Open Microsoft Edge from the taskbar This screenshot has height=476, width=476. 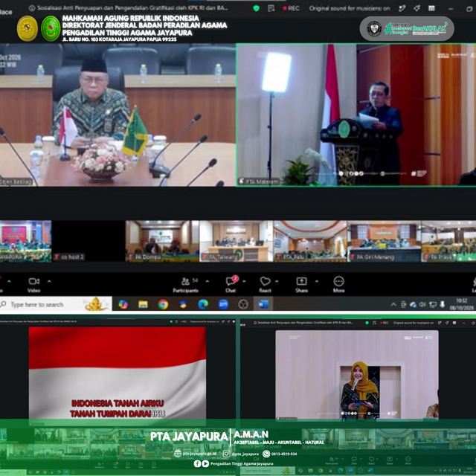[x=203, y=304]
